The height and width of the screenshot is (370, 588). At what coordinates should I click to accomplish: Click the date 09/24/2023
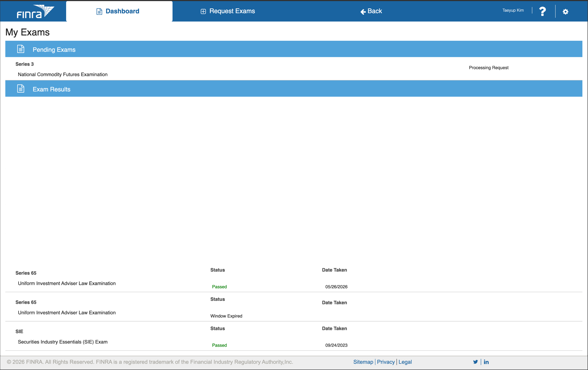click(x=336, y=345)
